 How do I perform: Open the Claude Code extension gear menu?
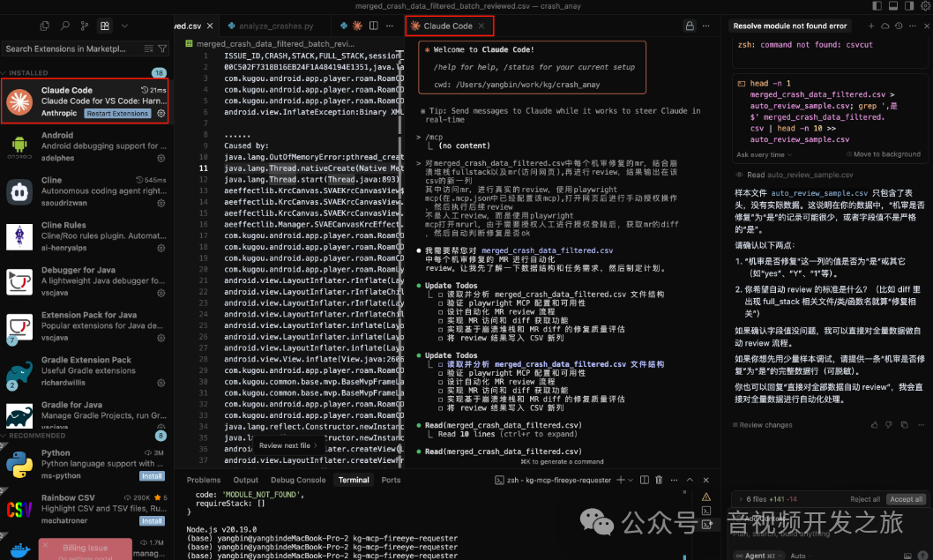pos(160,114)
